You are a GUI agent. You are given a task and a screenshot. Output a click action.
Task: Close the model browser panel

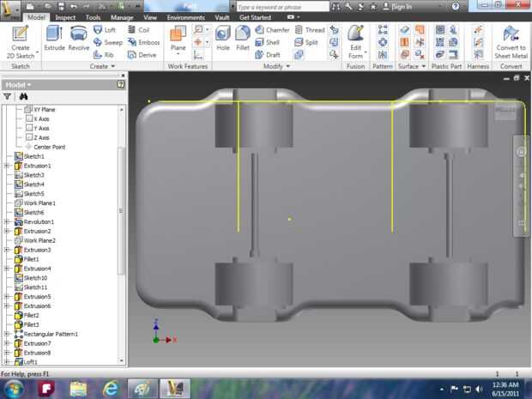123,76
